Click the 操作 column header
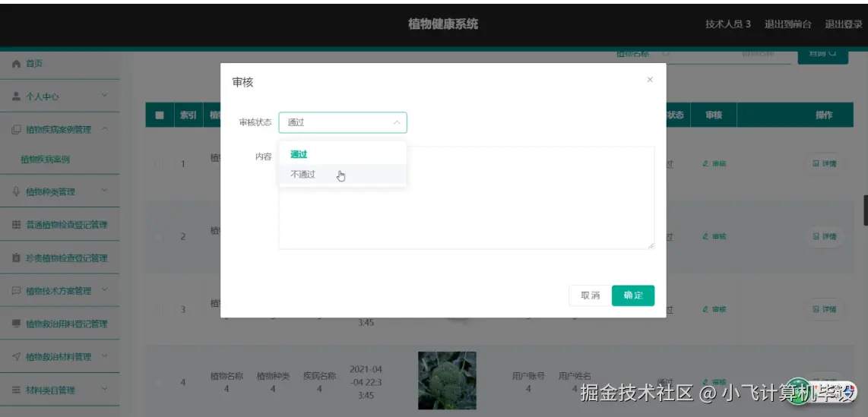The image size is (868, 417). [824, 115]
